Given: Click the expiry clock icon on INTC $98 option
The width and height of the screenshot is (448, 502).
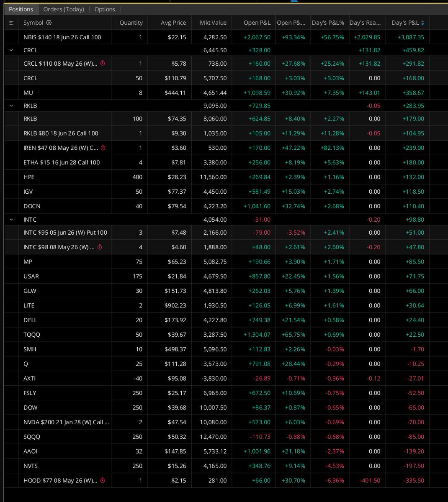Looking at the screenshot, I should 100,247.
